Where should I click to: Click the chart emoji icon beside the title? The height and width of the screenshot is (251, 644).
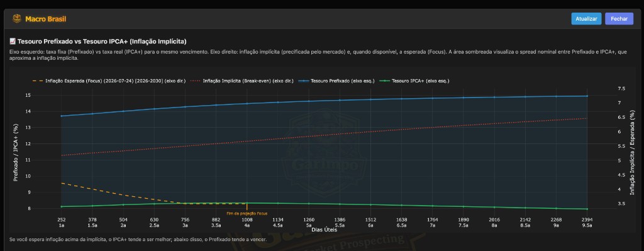(13, 42)
